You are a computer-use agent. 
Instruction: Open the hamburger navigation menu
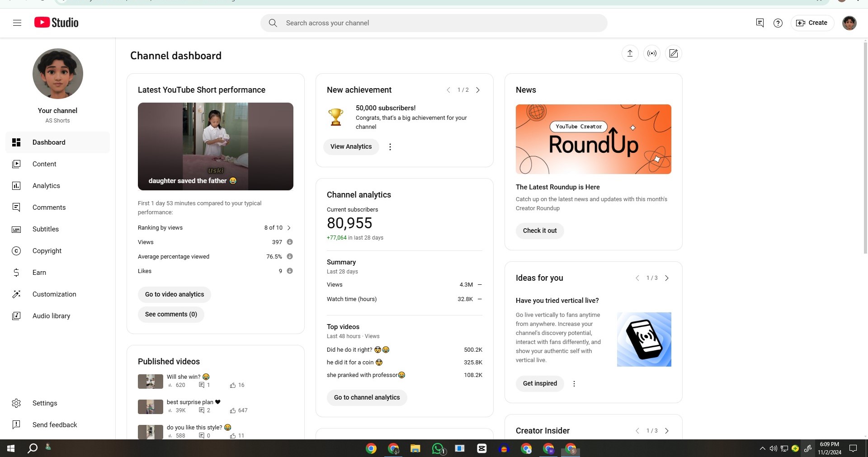click(17, 23)
